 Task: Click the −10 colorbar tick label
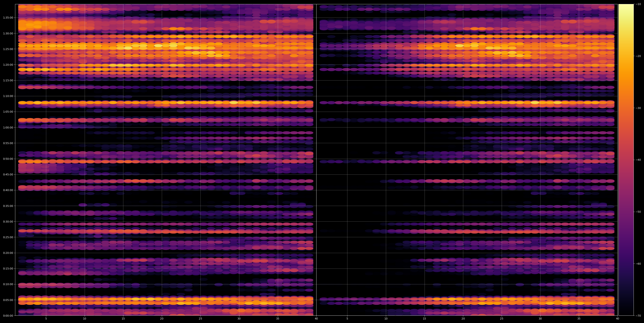[638, 4]
